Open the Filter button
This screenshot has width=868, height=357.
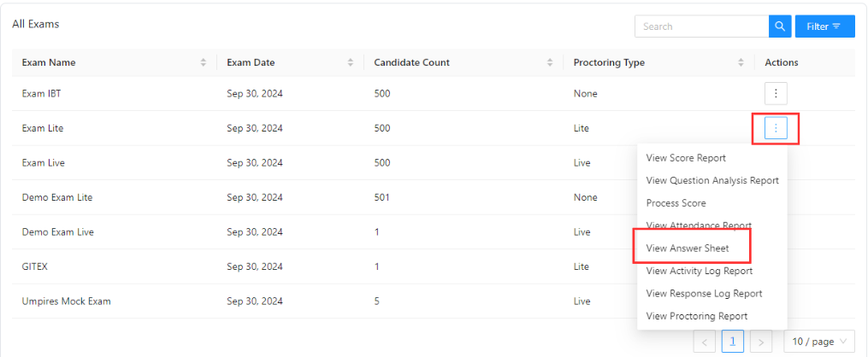click(825, 26)
